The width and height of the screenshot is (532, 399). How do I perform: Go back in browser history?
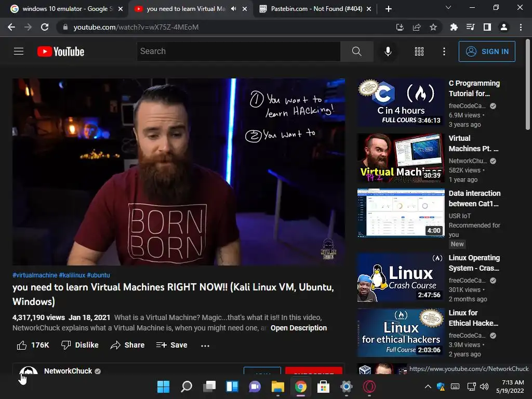[11, 27]
